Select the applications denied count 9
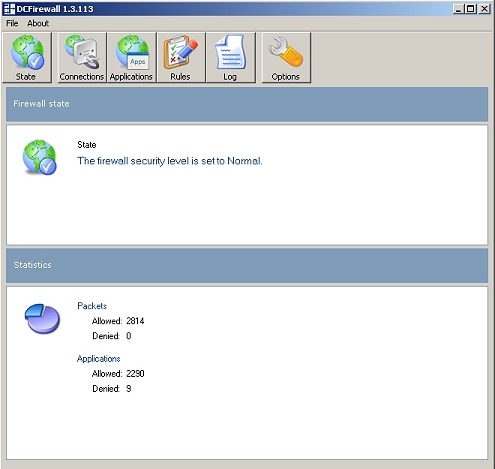 129,389
